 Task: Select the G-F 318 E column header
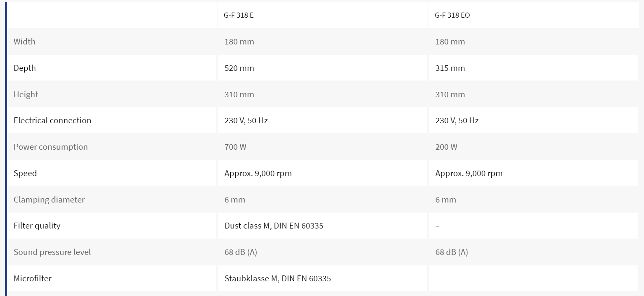point(239,15)
